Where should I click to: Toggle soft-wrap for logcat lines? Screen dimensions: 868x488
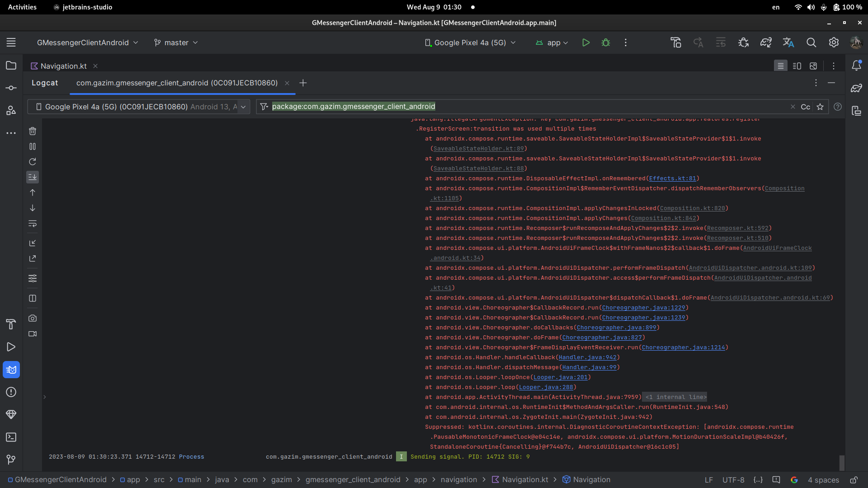(33, 224)
